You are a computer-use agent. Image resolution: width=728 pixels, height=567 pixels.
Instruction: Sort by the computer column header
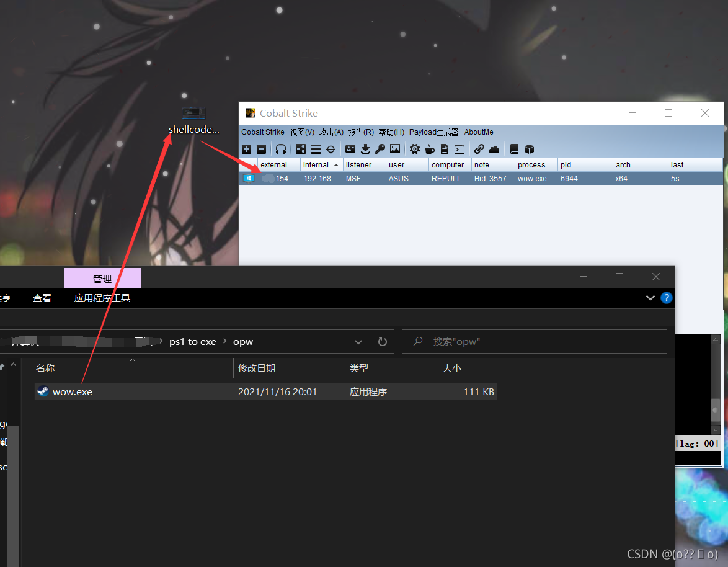450,165
